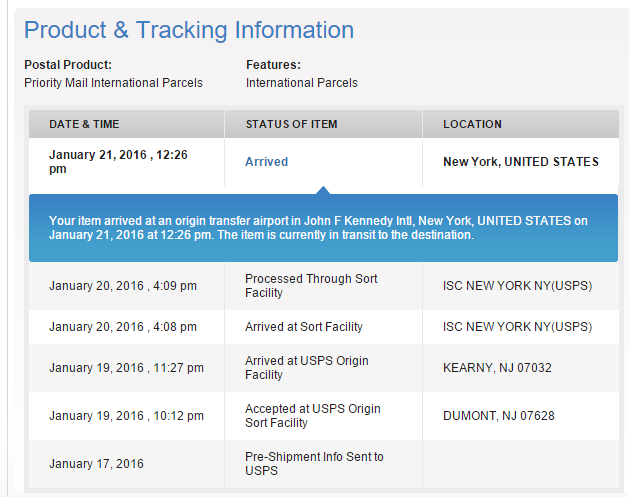Select Accepted at USPS Origin Sort Facility
The width and height of the screenshot is (629, 497).
pos(312,416)
